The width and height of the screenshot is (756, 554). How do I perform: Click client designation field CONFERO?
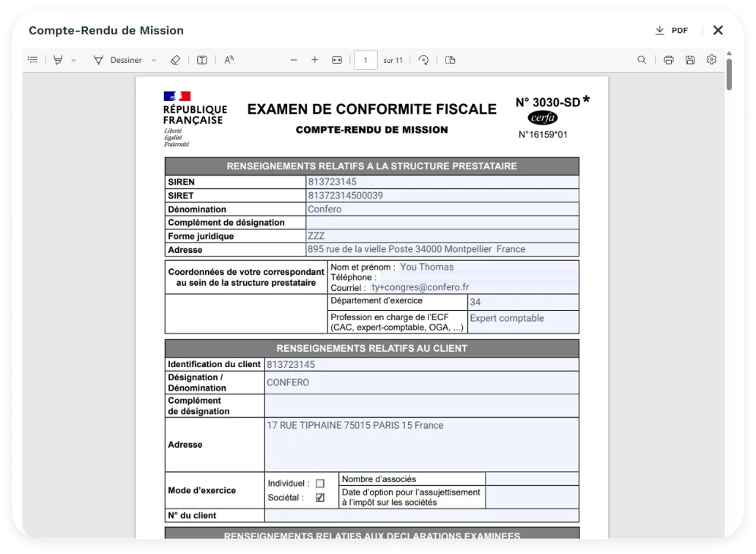pyautogui.click(x=421, y=383)
